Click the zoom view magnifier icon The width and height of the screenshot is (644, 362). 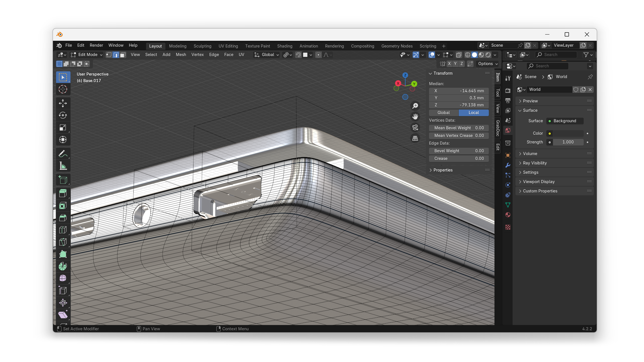[415, 106]
